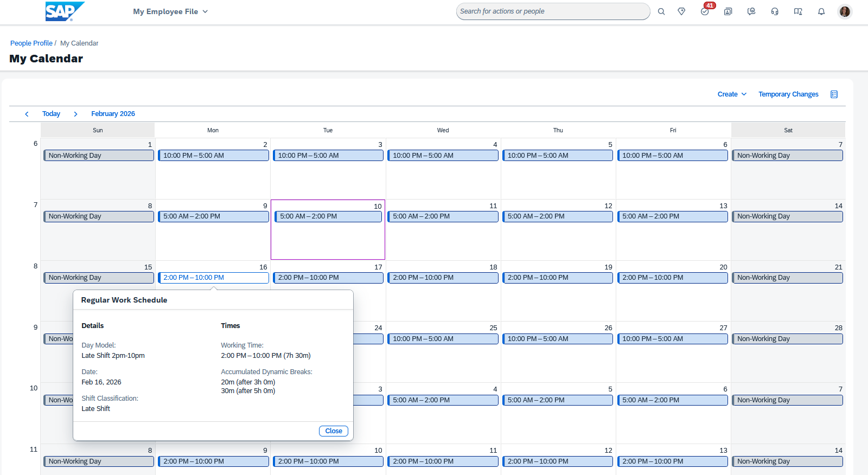
Task: Click the user profile avatar
Action: [845, 11]
